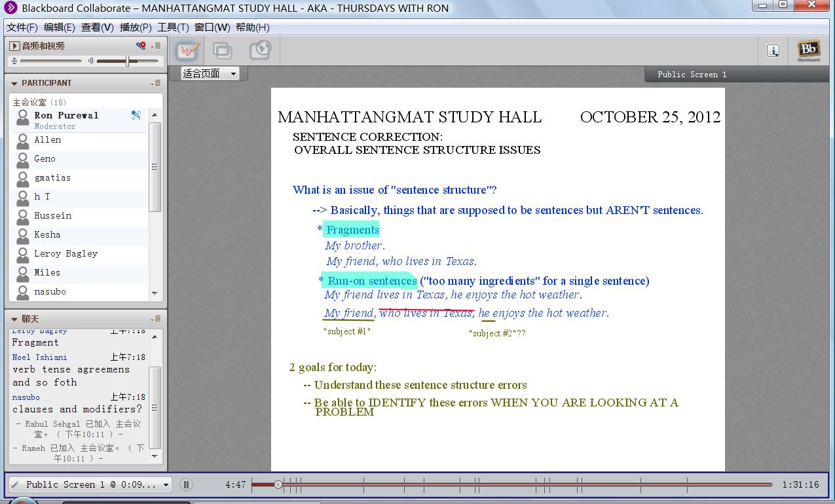Switch to Application Sharing mode

(x=223, y=51)
